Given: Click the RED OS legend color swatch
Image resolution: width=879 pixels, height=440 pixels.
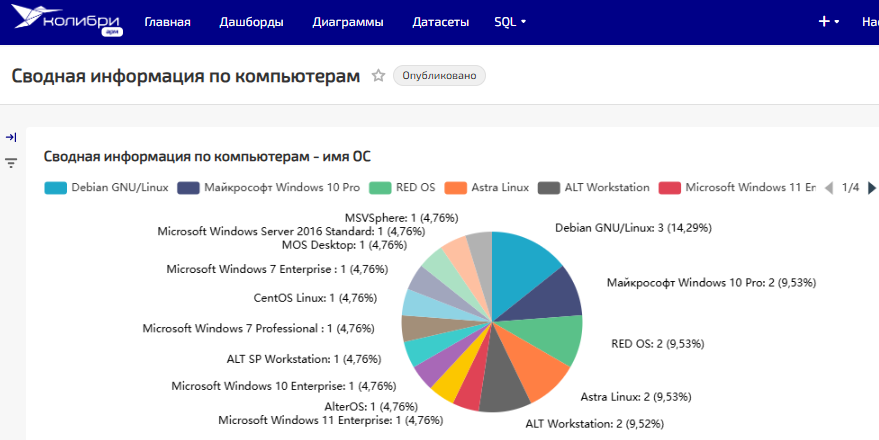Looking at the screenshot, I should (x=380, y=188).
